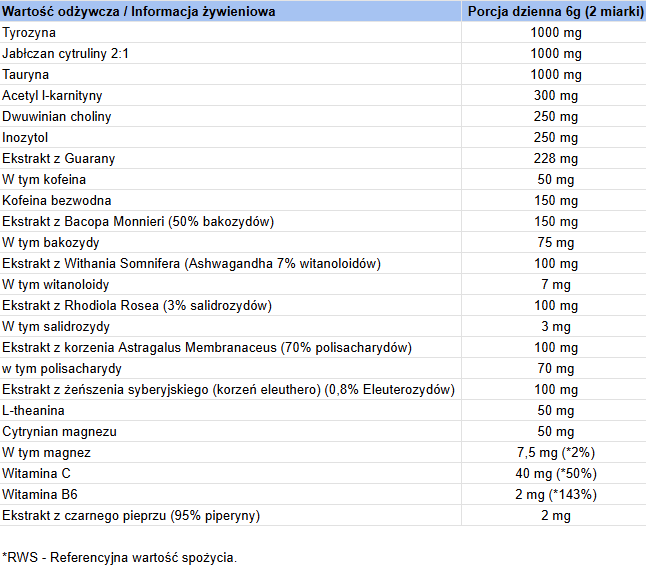Click the '40 mg (*50%)' value

tap(556, 474)
